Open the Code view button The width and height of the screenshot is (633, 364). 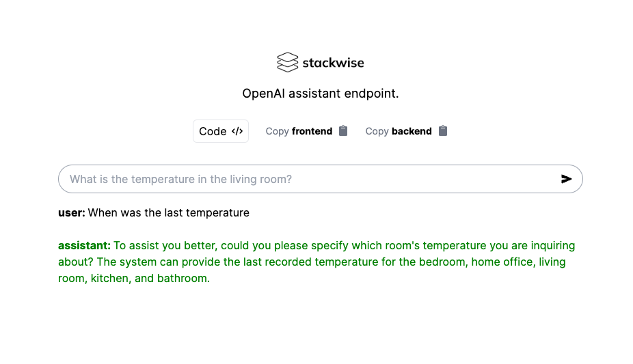[x=220, y=131]
